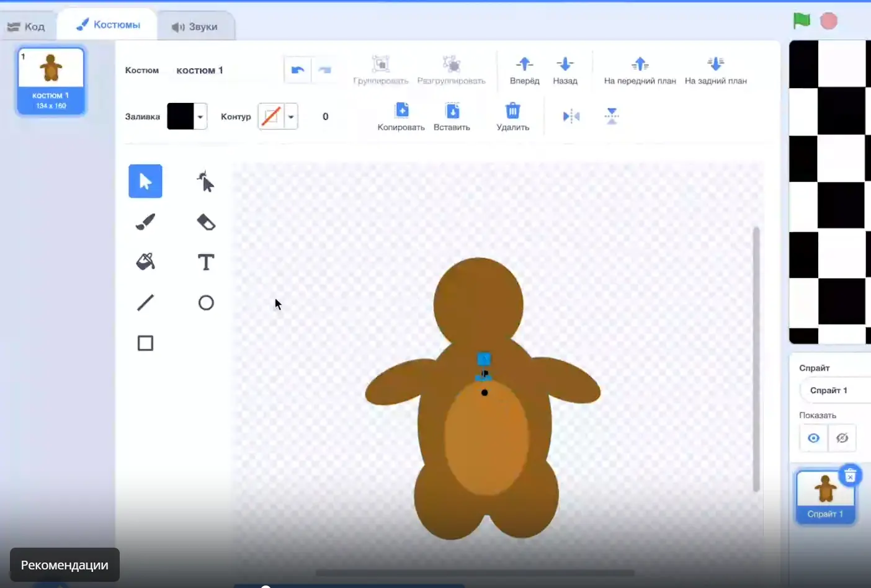871x588 pixels.
Task: Click Копировать to copy the selection
Action: coord(401,117)
